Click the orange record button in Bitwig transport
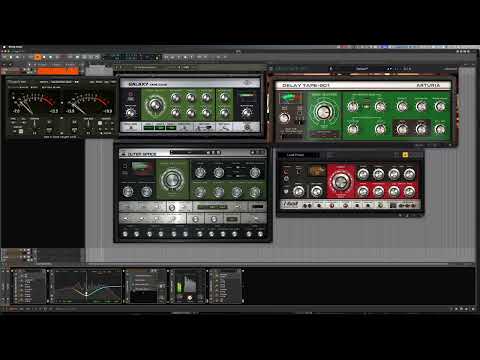Image resolution: width=480 pixels, height=360 pixels. tap(38, 57)
